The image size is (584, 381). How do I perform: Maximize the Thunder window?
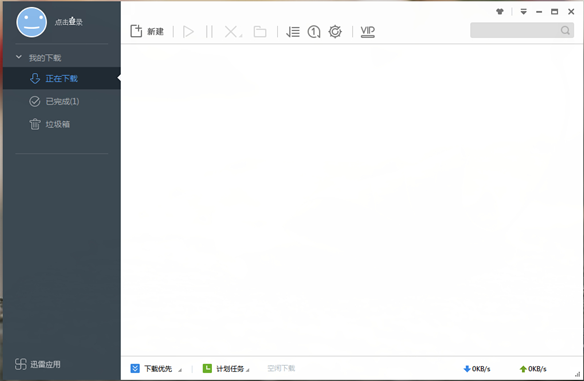coord(555,12)
